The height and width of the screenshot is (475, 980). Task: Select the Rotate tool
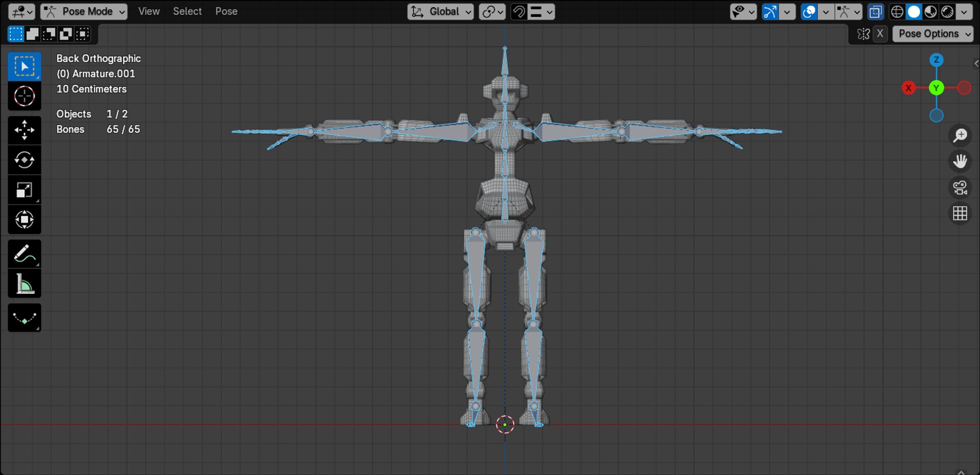coord(24,160)
